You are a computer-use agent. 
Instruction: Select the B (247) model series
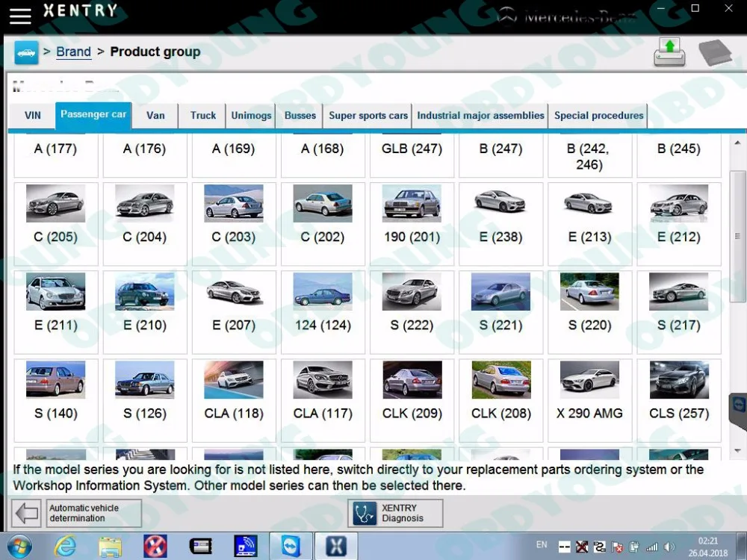coord(501,155)
